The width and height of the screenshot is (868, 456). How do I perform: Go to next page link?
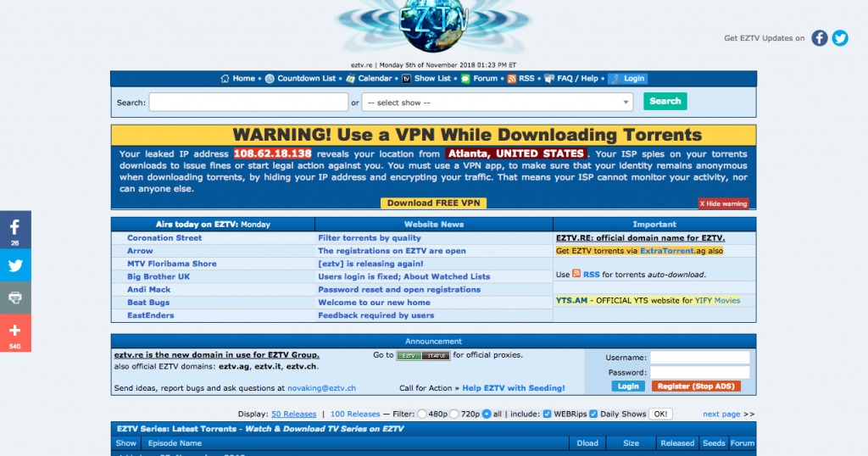[x=721, y=414]
